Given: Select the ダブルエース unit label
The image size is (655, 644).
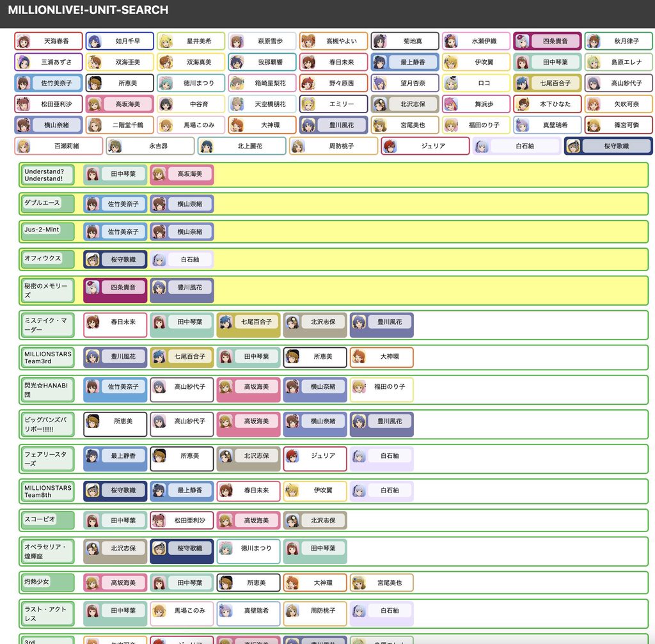Looking at the screenshot, I should click(x=47, y=204).
